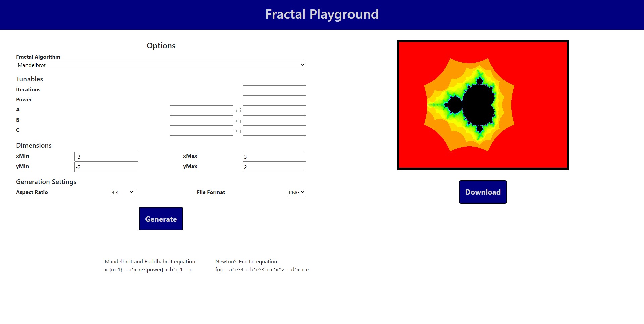Image resolution: width=644 pixels, height=324 pixels.
Task: Click the yMin field showing -2
Action: point(106,167)
